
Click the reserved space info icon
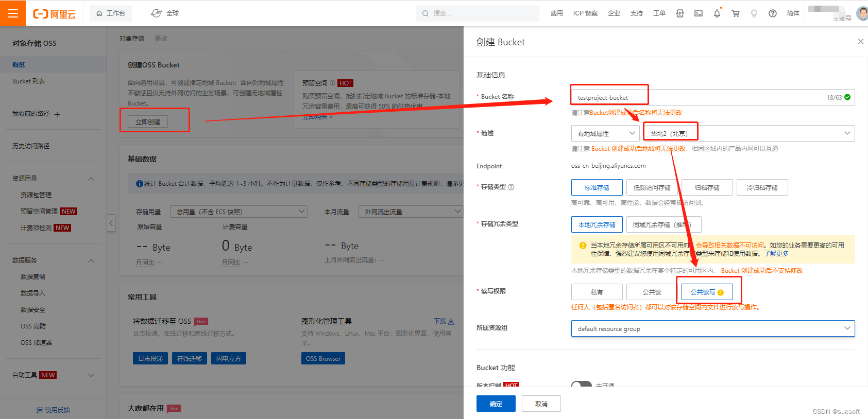point(332,83)
